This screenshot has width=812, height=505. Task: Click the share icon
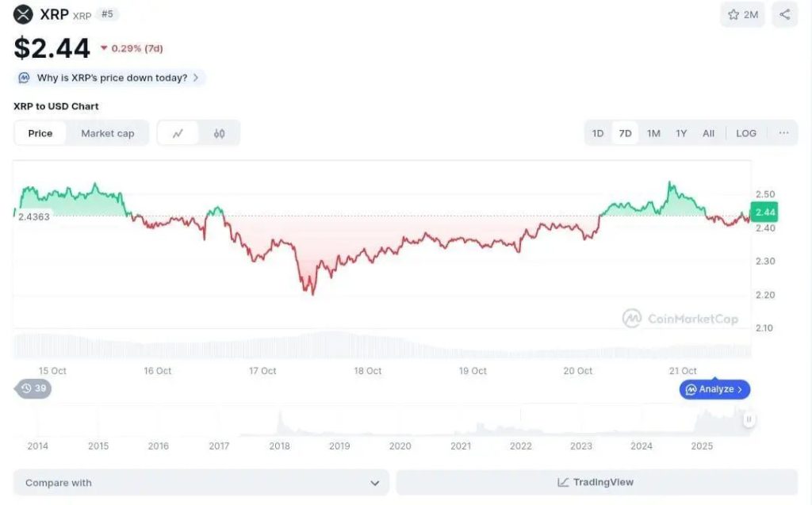coord(785,14)
